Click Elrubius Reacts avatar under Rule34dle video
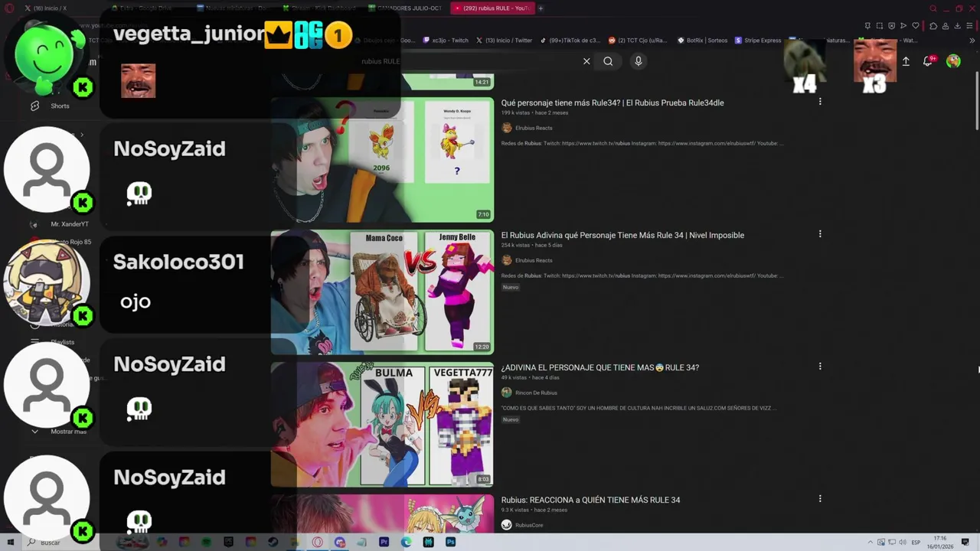The width and height of the screenshot is (980, 551). 506,128
